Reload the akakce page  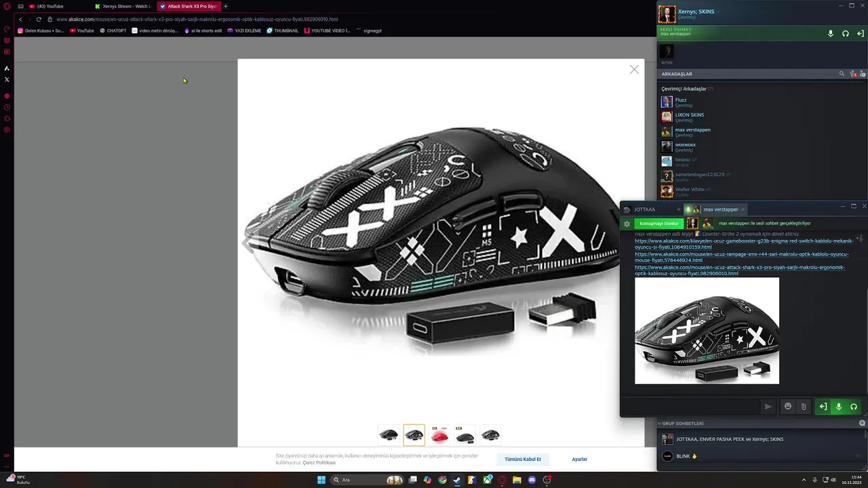pyautogui.click(x=39, y=19)
